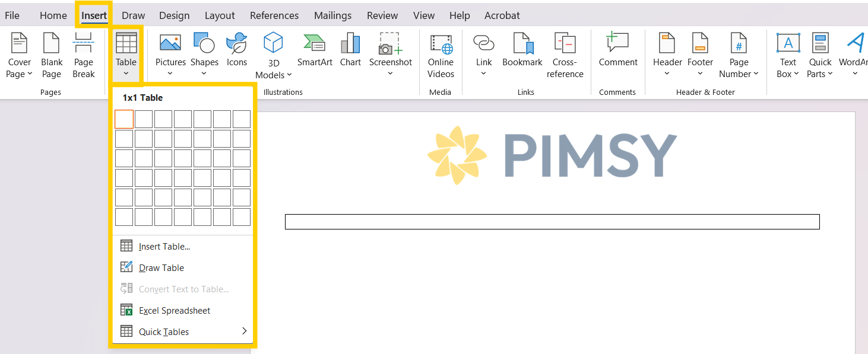The width and height of the screenshot is (868, 354).
Task: Select the top-left cell in the table grid
Action: [x=123, y=119]
